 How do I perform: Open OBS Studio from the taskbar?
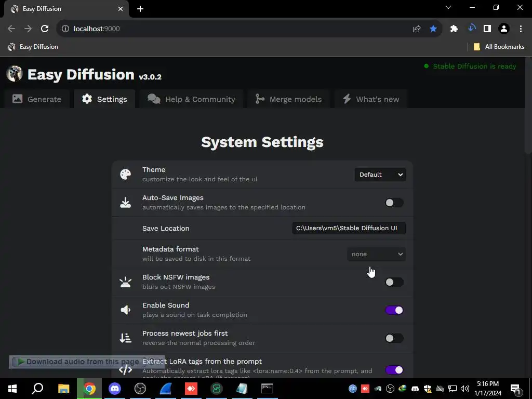[140, 389]
